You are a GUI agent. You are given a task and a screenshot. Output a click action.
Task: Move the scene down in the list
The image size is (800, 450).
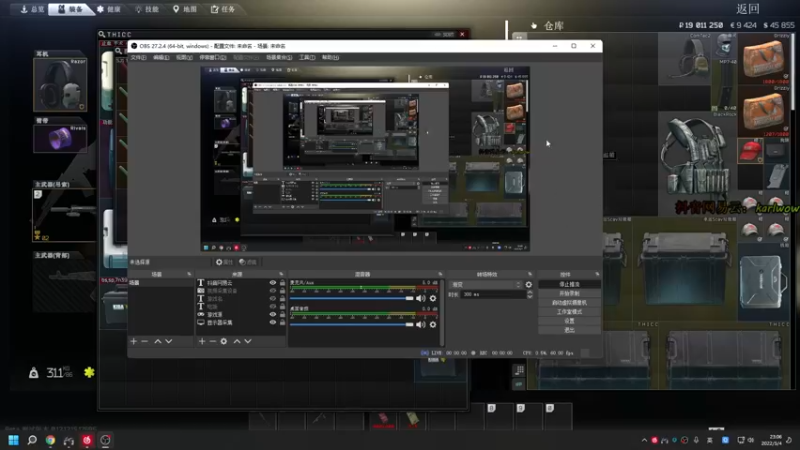click(169, 341)
